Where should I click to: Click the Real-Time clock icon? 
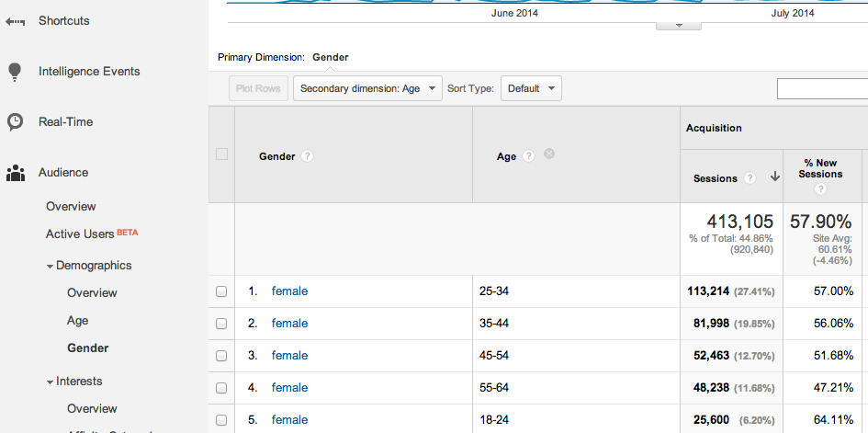(x=15, y=122)
